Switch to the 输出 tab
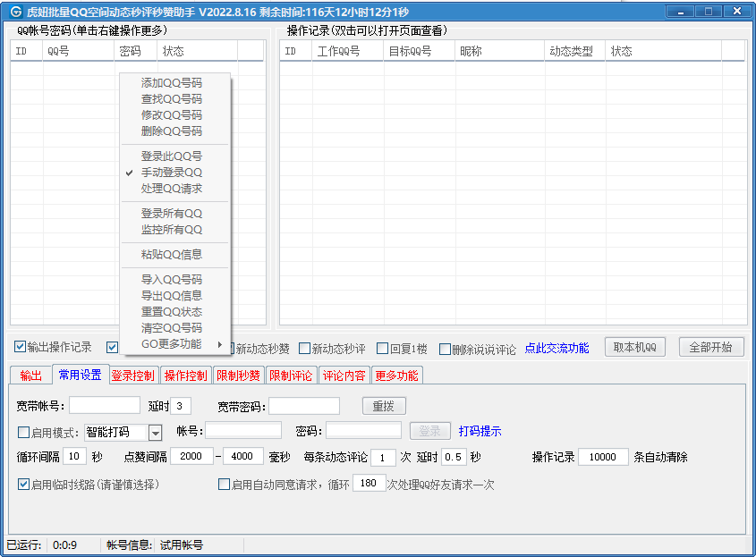Viewport: 756px width, 557px height. (30, 376)
